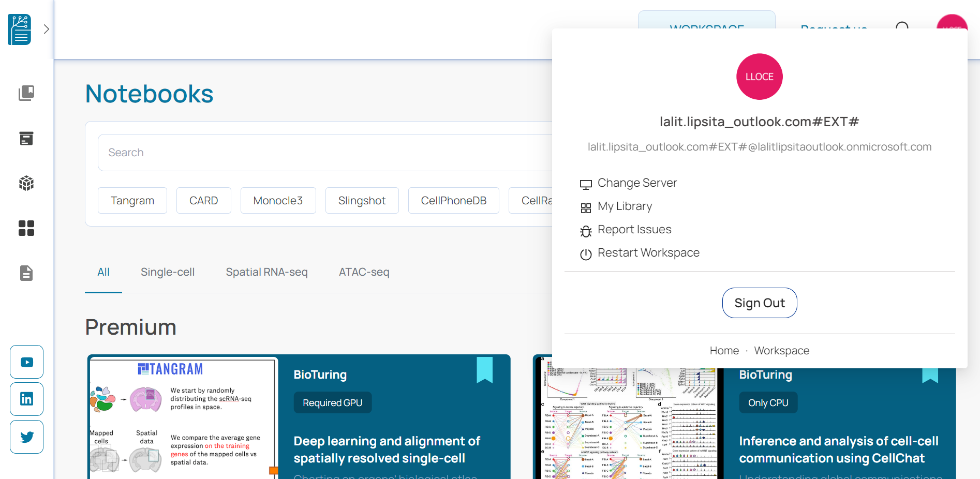The height and width of the screenshot is (479, 980).
Task: Open the document file sidebar icon
Action: tap(26, 273)
